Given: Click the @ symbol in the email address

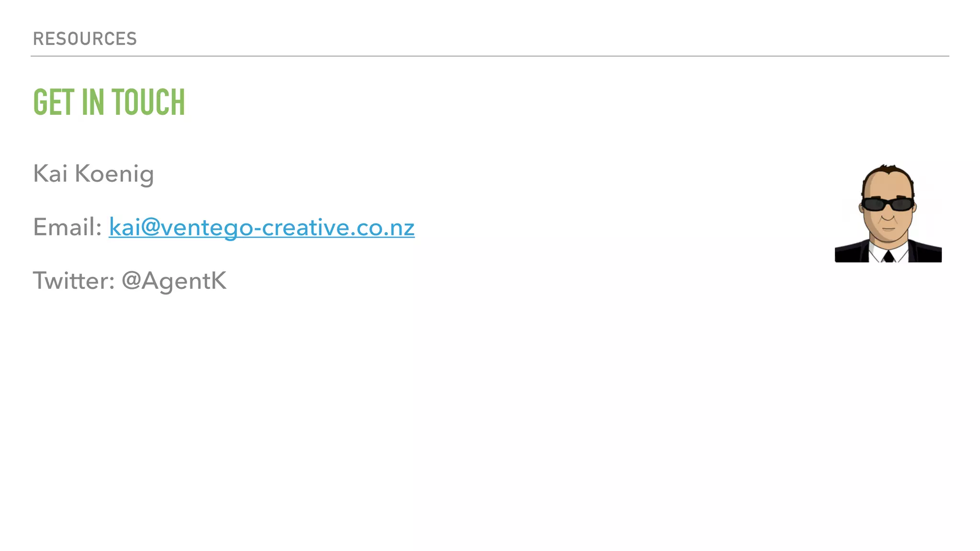Looking at the screenshot, I should pos(150,228).
